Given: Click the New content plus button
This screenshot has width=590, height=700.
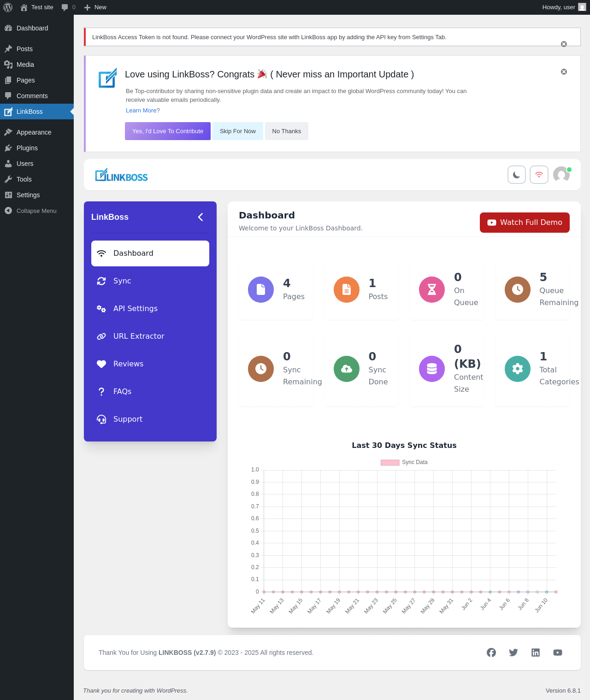Looking at the screenshot, I should (x=95, y=7).
